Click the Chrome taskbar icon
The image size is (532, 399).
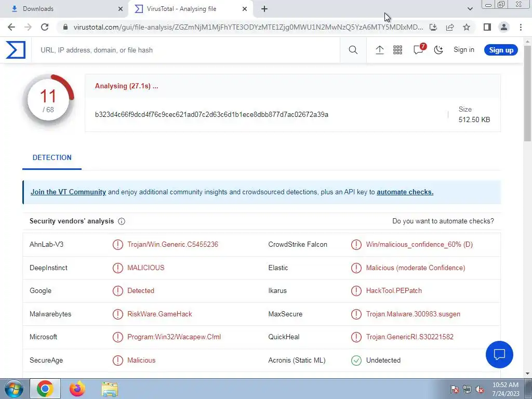point(45,389)
